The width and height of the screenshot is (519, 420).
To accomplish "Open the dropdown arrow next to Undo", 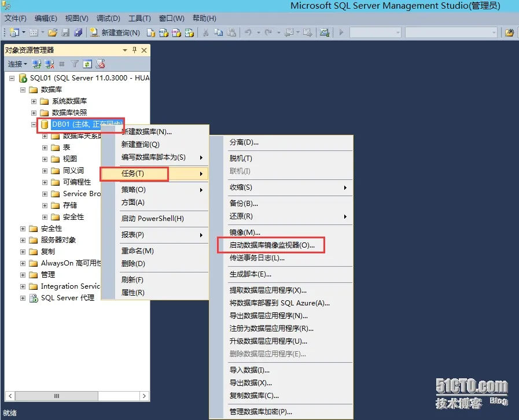I will 259,32.
